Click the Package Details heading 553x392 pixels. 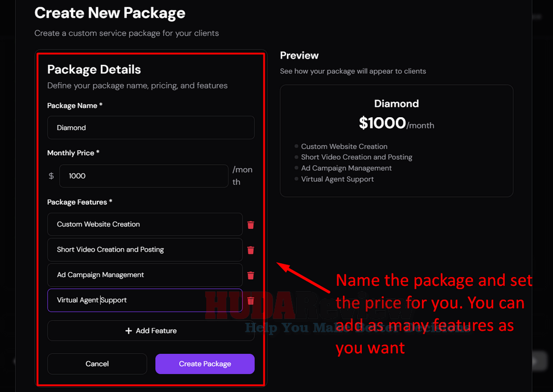click(94, 70)
